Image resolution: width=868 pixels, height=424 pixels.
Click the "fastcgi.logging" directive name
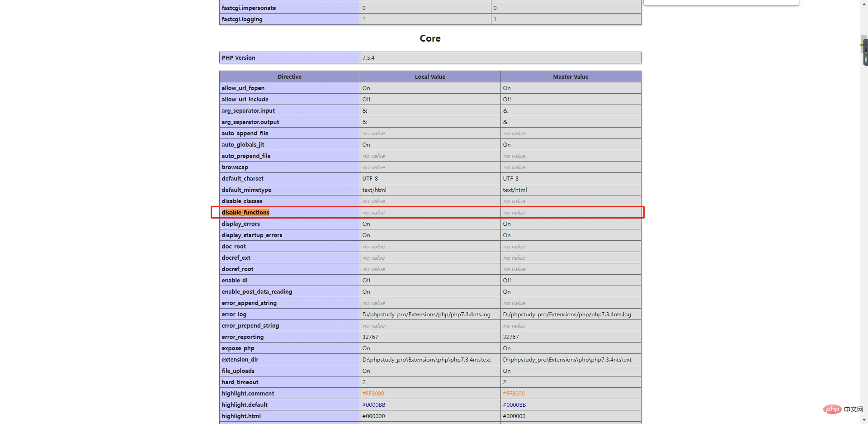tap(242, 19)
